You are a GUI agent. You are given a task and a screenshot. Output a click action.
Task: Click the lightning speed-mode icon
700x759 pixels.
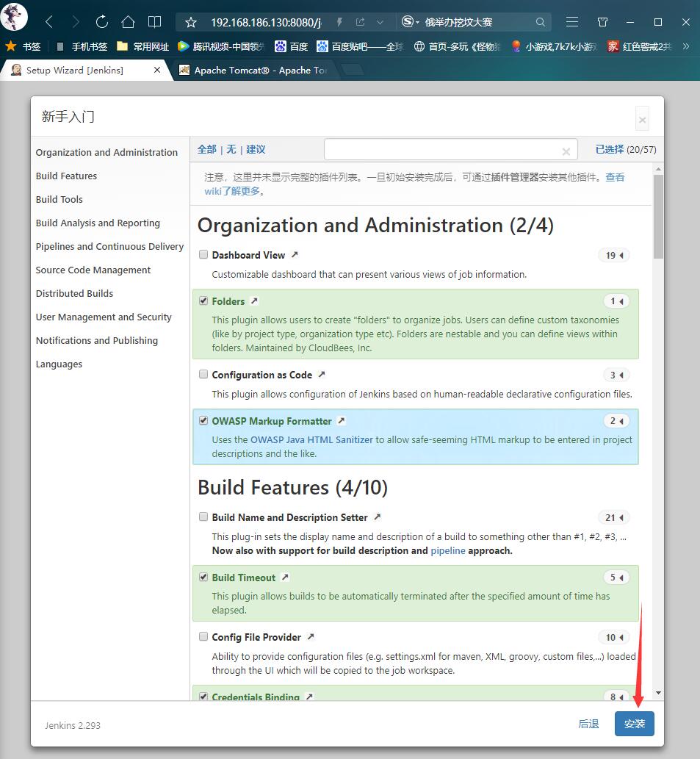pos(339,22)
